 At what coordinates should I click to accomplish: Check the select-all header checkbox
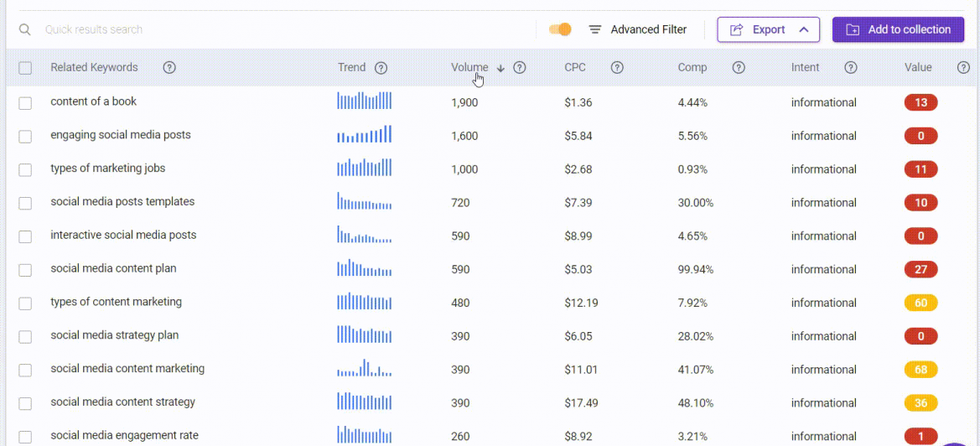point(25,68)
